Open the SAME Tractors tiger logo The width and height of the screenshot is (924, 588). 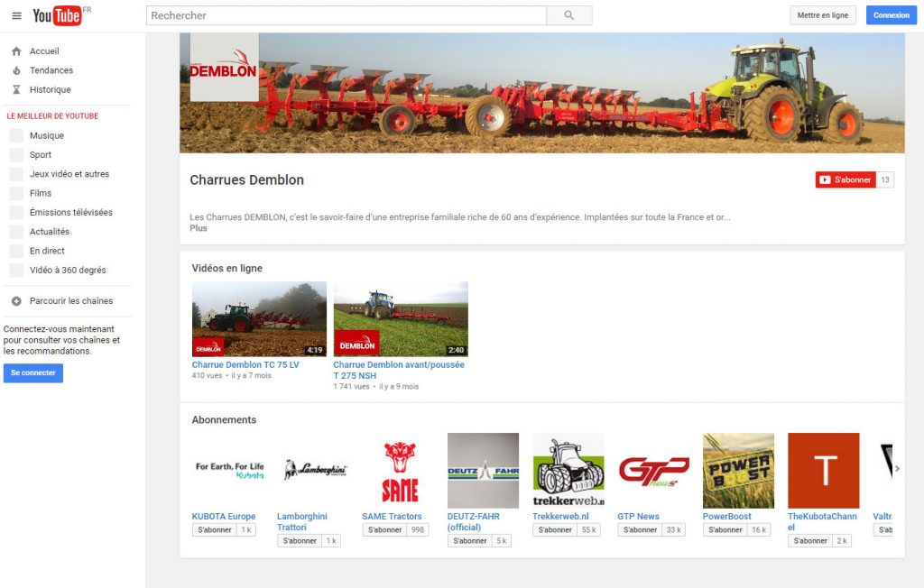(x=399, y=470)
